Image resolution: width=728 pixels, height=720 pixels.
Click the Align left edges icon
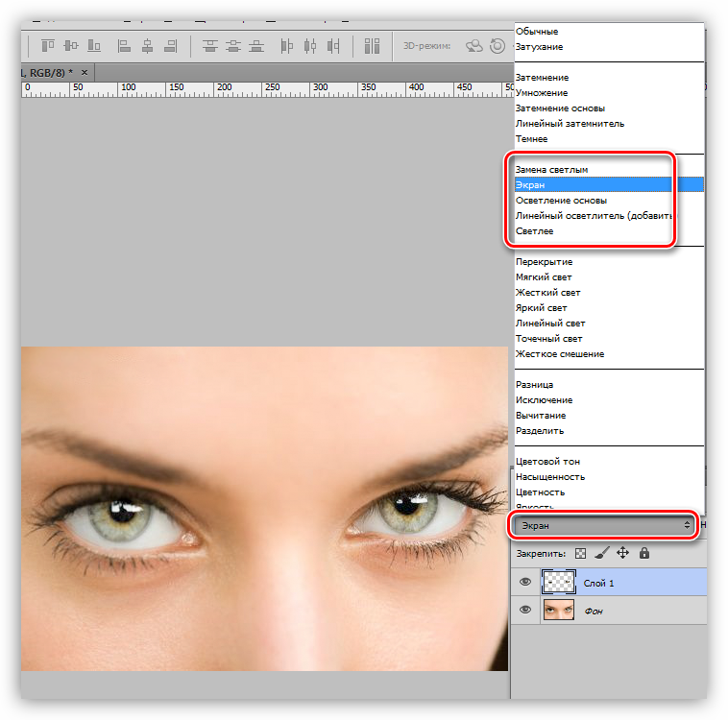[x=124, y=45]
